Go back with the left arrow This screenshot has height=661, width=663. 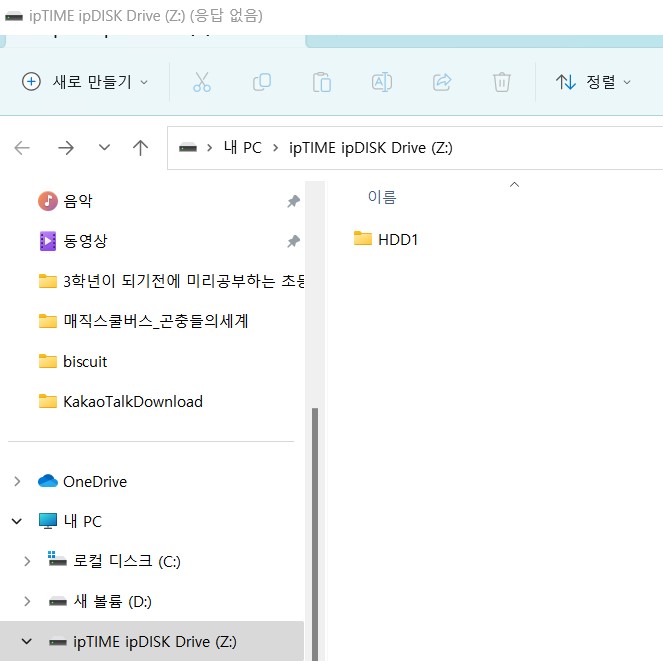tap(22, 148)
